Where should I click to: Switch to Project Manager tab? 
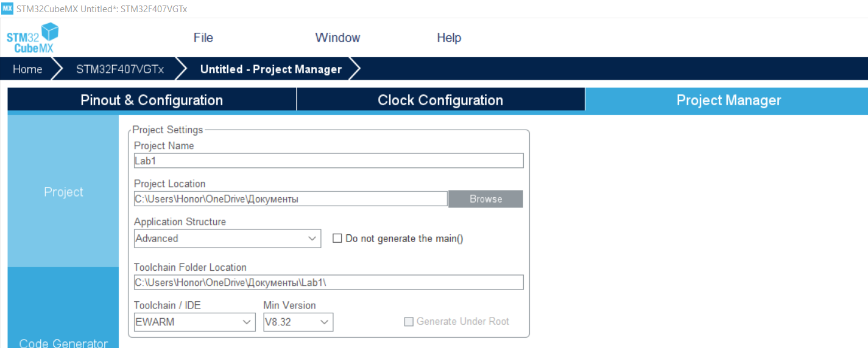(729, 100)
